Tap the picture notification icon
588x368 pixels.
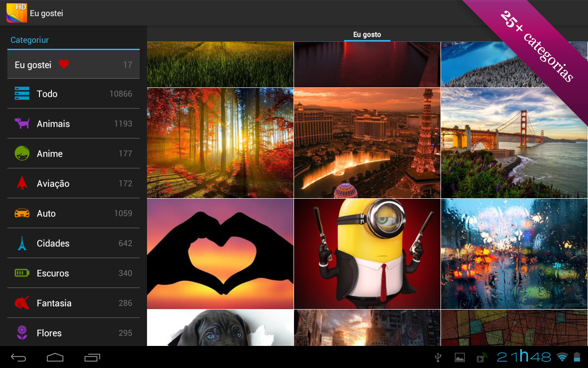[x=459, y=357]
